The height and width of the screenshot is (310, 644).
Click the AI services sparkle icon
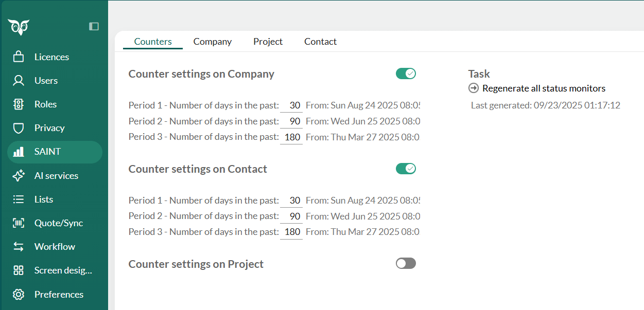[x=19, y=175]
